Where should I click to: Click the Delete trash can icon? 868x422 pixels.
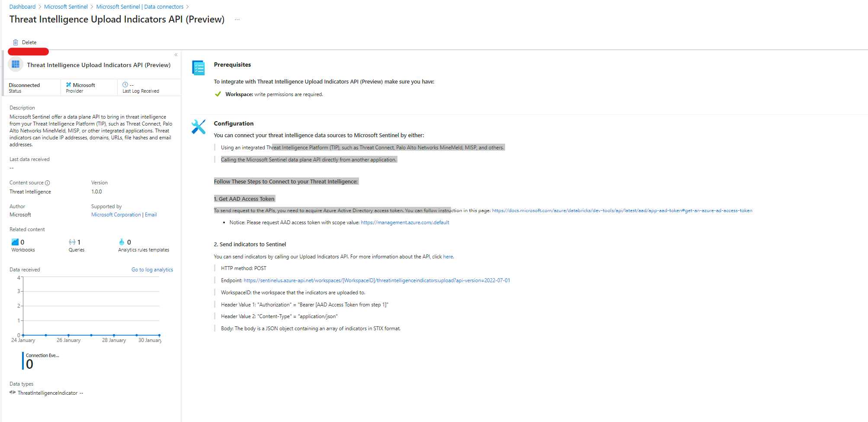click(16, 42)
